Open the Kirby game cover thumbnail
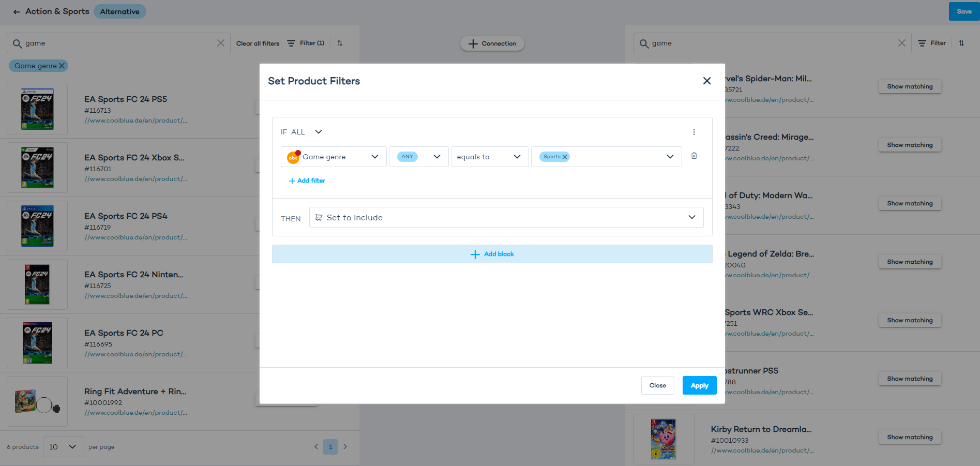This screenshot has height=466, width=980. point(664,439)
